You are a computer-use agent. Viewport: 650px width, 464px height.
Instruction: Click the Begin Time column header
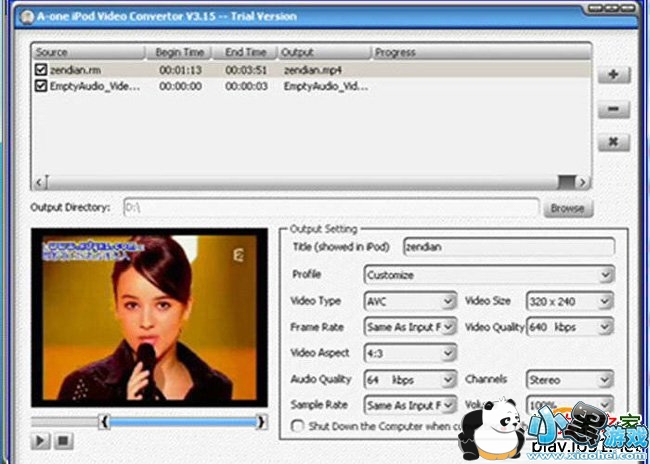click(x=179, y=52)
